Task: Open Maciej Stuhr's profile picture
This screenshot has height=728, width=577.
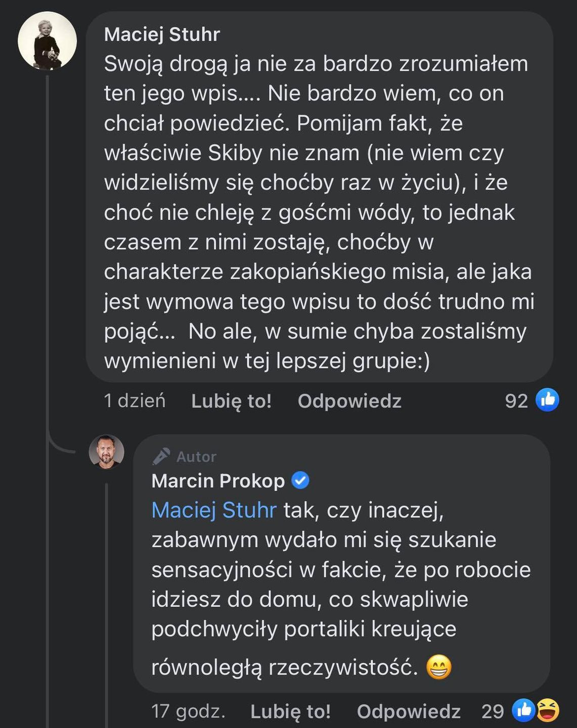Action: click(47, 41)
